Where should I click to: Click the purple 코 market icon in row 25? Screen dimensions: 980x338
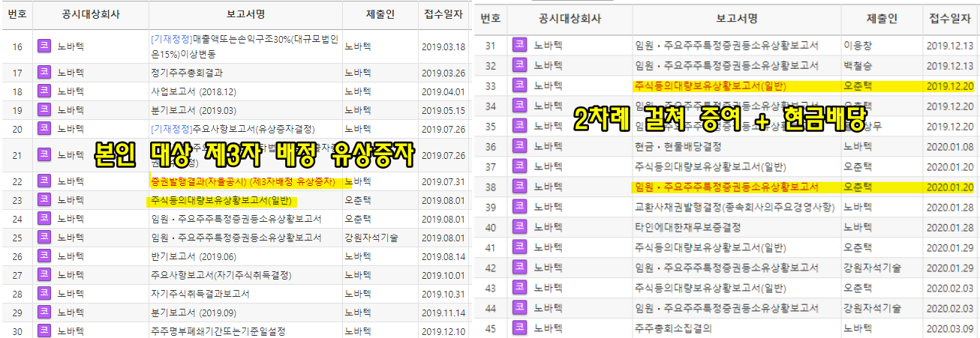44,238
